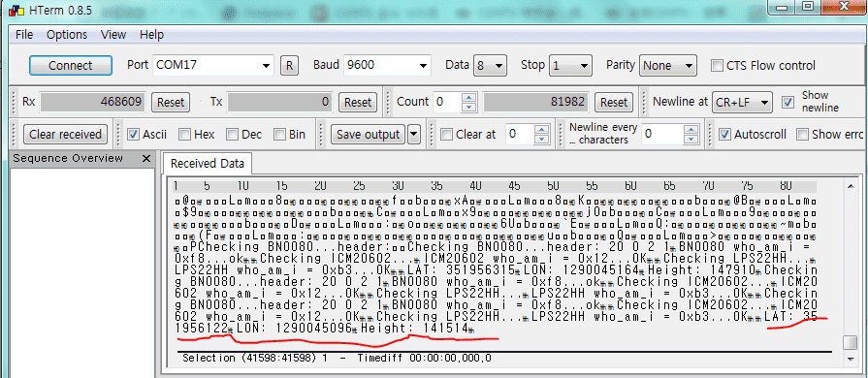Open the Save output arrow menu
Viewport: 868px width, 378px height.
(413, 134)
